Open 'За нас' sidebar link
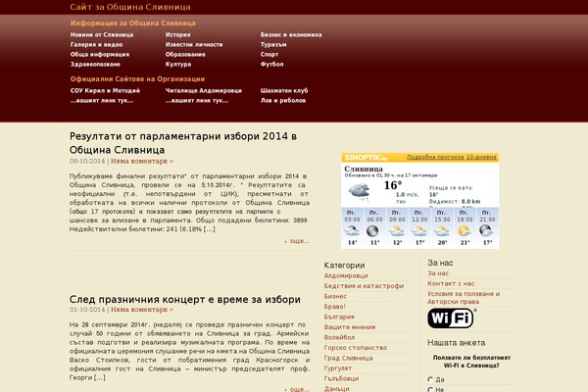The height and width of the screenshot is (392, 588). [x=438, y=273]
